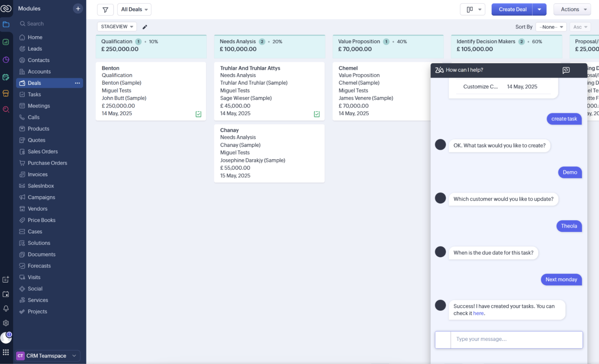This screenshot has height=364, width=599.
Task: Follow the 'here' link in Zia's message
Action: point(478,313)
